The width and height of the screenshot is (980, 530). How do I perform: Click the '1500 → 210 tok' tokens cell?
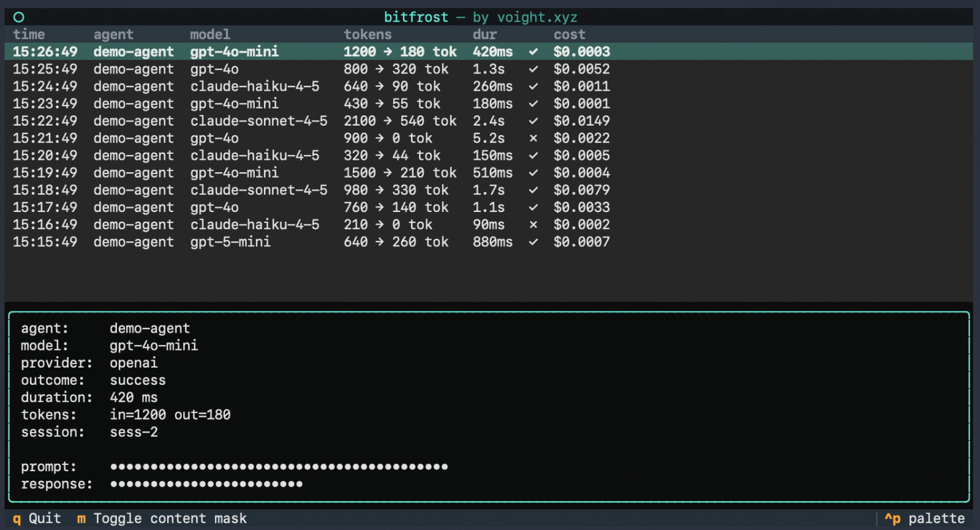point(400,173)
